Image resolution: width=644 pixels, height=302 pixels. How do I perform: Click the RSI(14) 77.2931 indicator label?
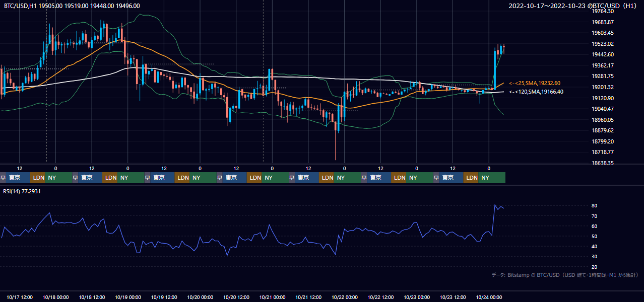pyautogui.click(x=22, y=192)
